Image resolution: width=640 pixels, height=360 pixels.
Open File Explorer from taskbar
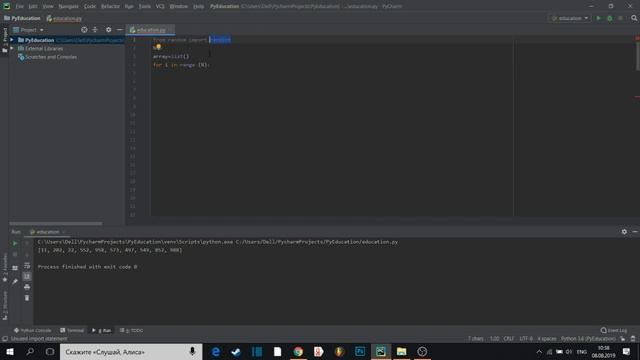point(401,352)
